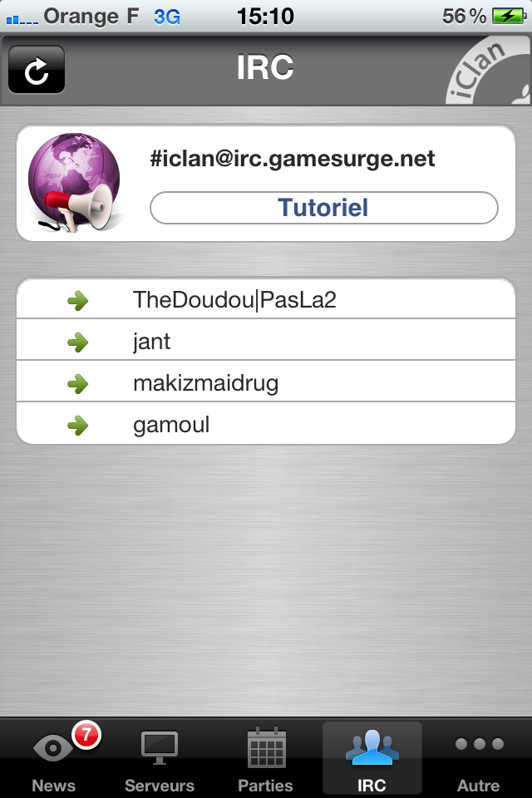Click green arrow next to gamoul
Viewport: 532px width, 798px height.
pos(78,426)
